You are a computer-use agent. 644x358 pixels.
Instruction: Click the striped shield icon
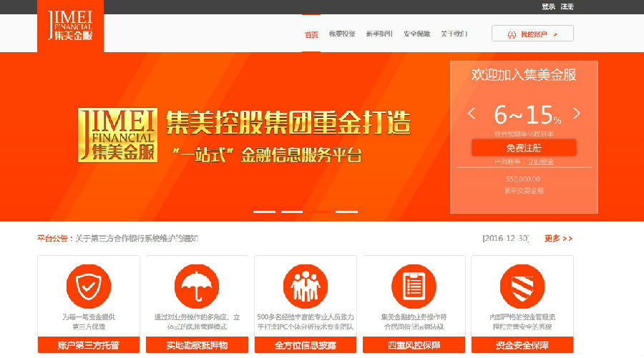pos(522,286)
